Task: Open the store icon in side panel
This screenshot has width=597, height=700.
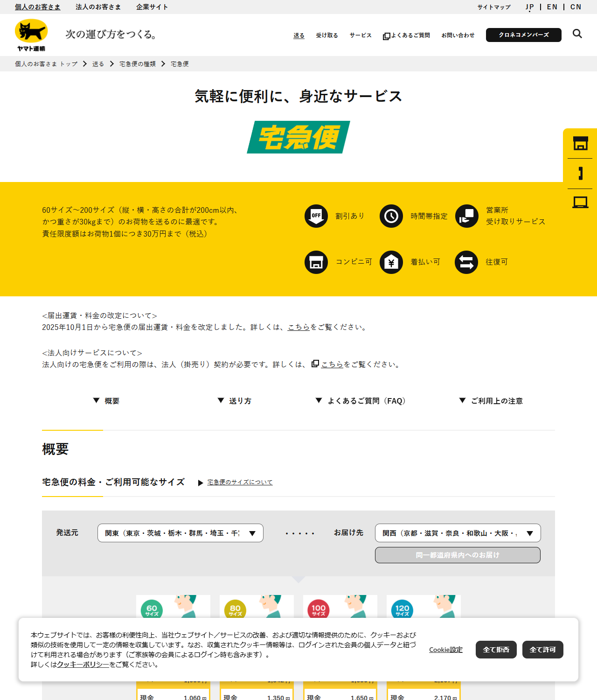Action: point(580,143)
